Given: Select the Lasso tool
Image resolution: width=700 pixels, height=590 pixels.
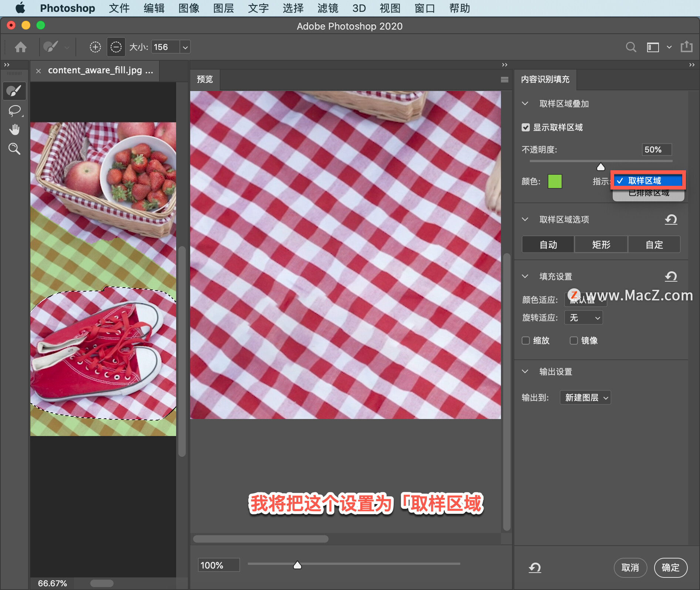Looking at the screenshot, I should coord(14,111).
